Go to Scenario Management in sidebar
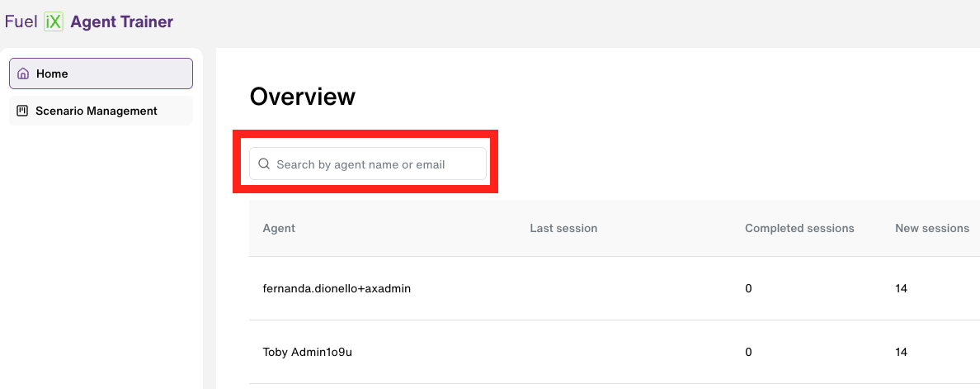The image size is (980, 389). click(101, 111)
